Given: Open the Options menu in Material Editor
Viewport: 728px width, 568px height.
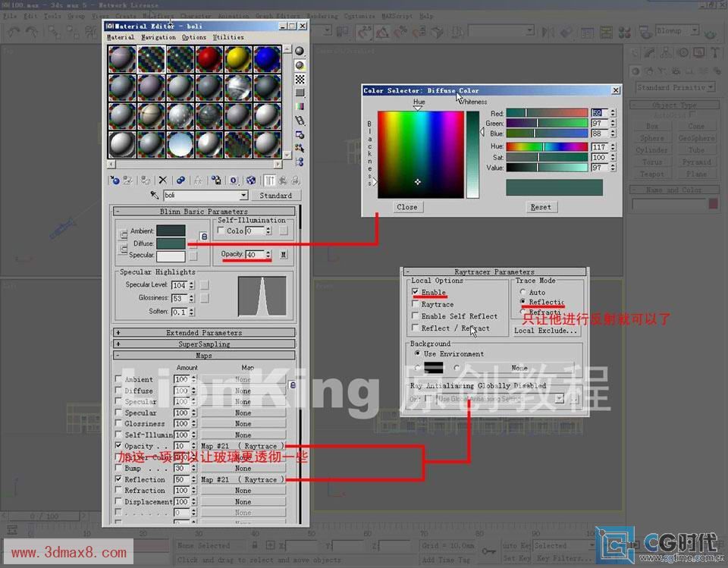Looking at the screenshot, I should pos(193,37).
